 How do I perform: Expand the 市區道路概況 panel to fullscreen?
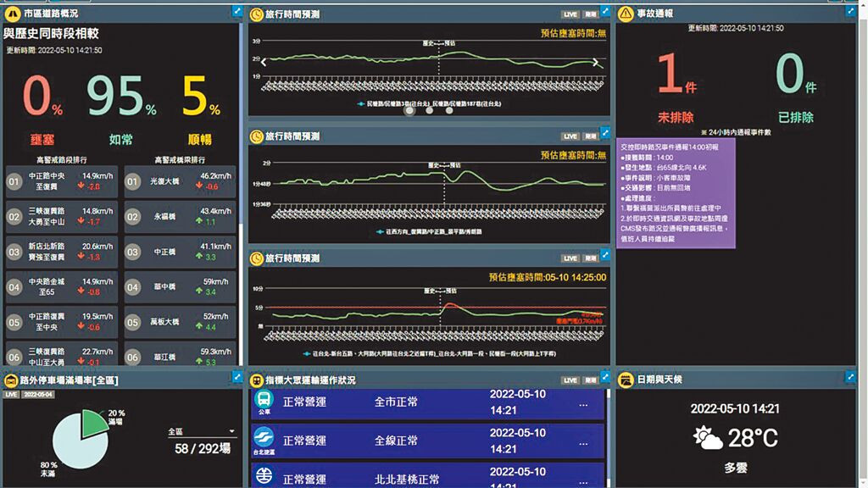pos(236,12)
